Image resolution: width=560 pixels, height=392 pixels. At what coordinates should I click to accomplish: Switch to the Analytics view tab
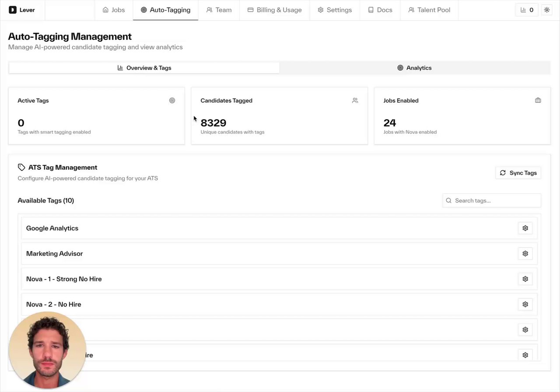tap(414, 68)
